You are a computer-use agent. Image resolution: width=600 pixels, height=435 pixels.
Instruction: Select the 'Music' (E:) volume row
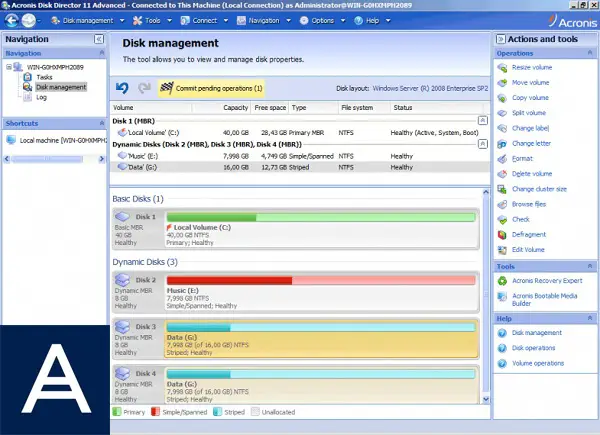point(300,156)
